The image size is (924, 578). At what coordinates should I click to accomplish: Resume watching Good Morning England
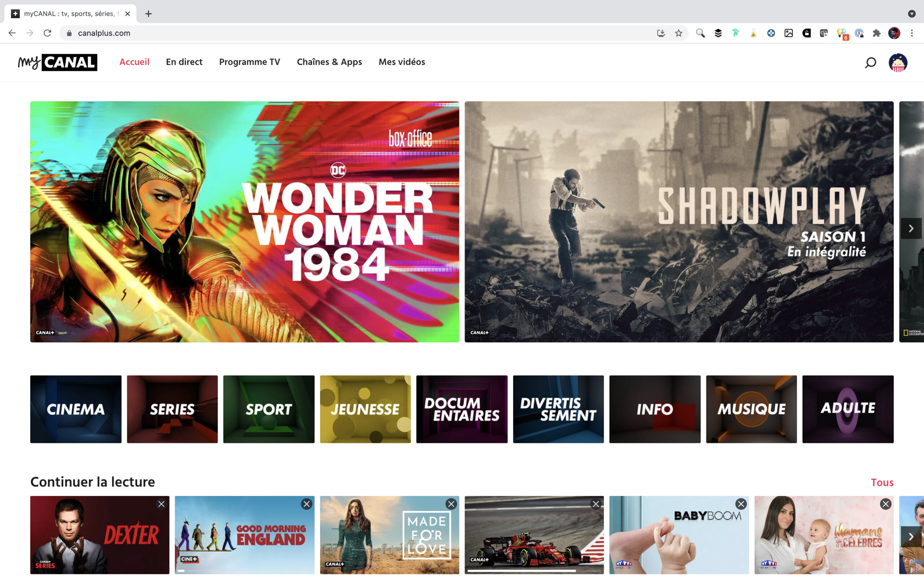coord(245,535)
